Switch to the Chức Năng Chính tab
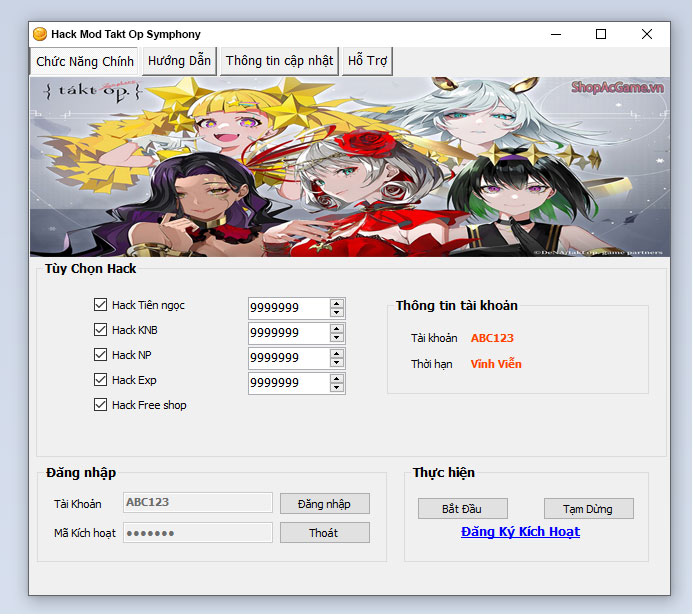 pos(84,61)
